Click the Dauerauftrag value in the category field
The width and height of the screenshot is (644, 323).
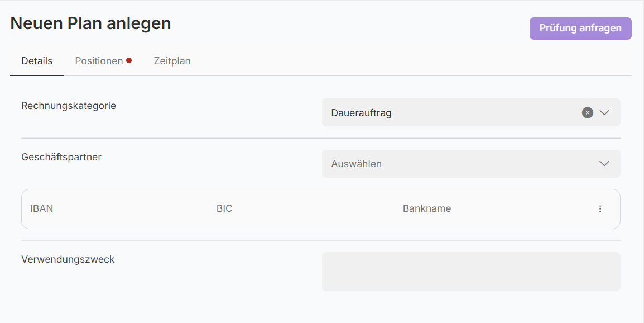click(x=361, y=113)
